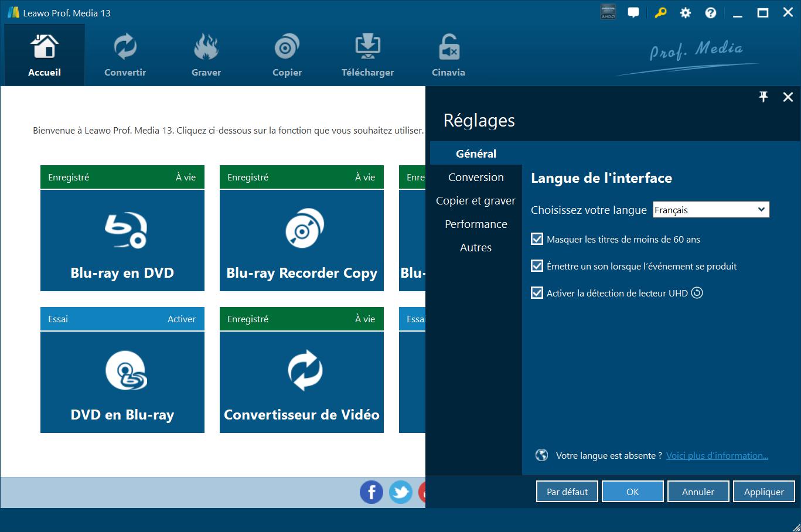The image size is (801, 532).
Task: Launch the Blu-ray en DVD tile
Action: point(122,240)
